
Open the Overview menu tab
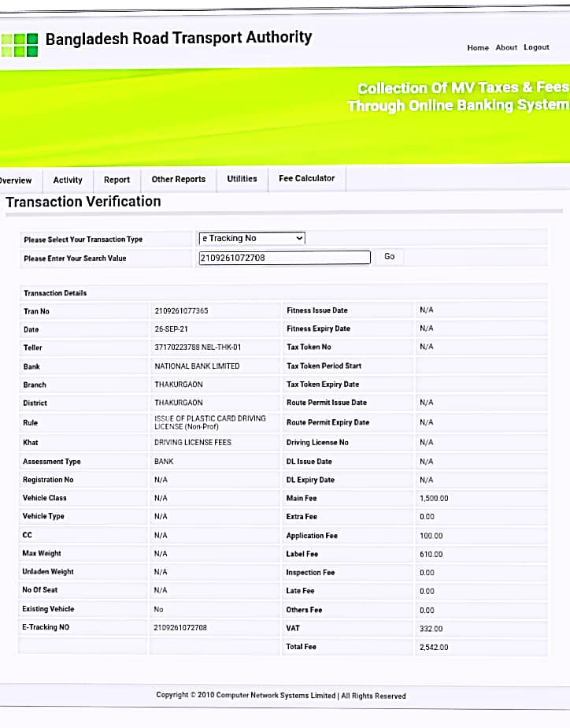click(x=16, y=180)
